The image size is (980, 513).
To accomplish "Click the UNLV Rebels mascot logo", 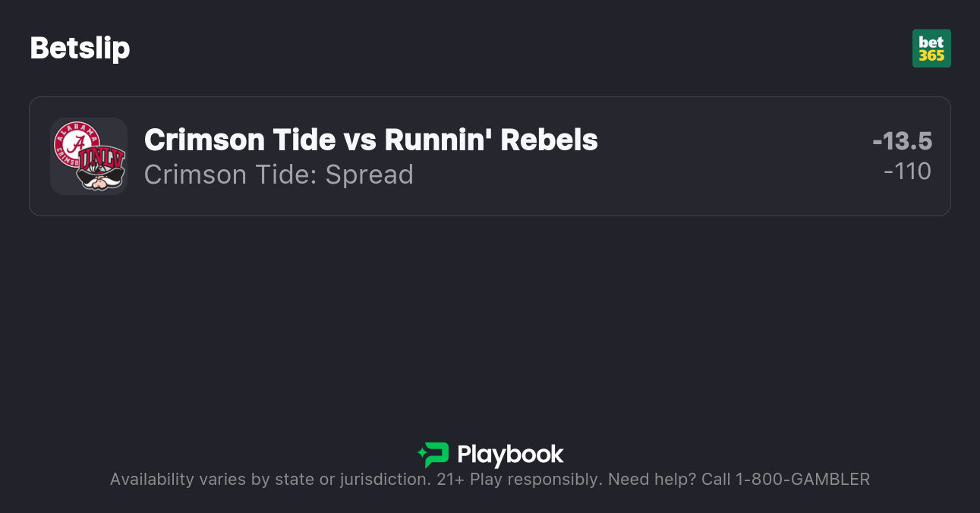I will (101, 168).
